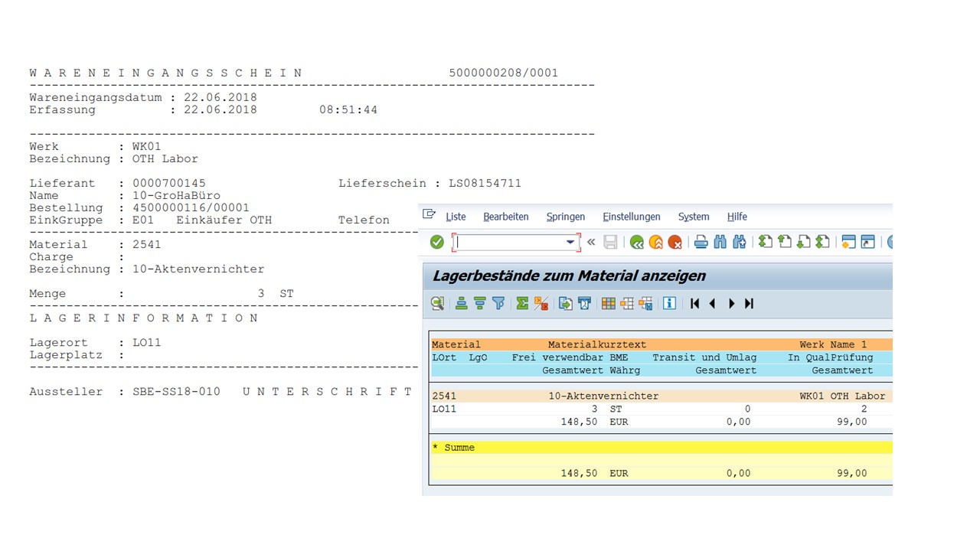This screenshot has width=980, height=551.
Task: Collapse the command field with double chevron
Action: point(591,243)
